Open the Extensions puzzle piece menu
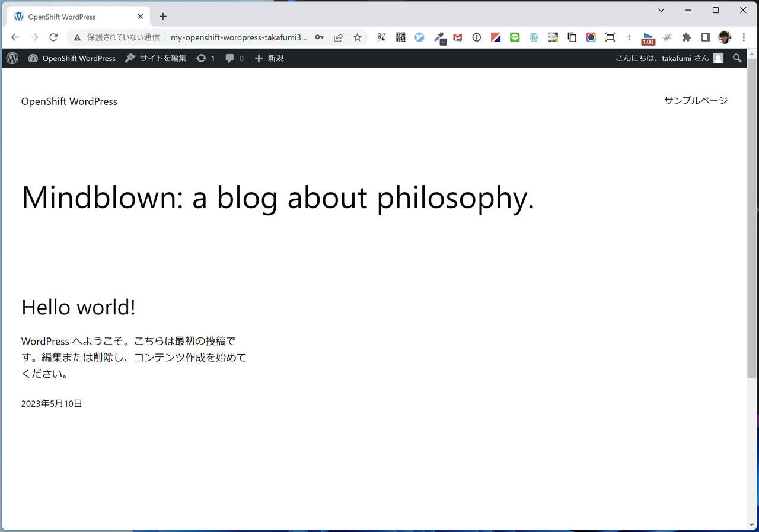759x532 pixels. point(686,37)
